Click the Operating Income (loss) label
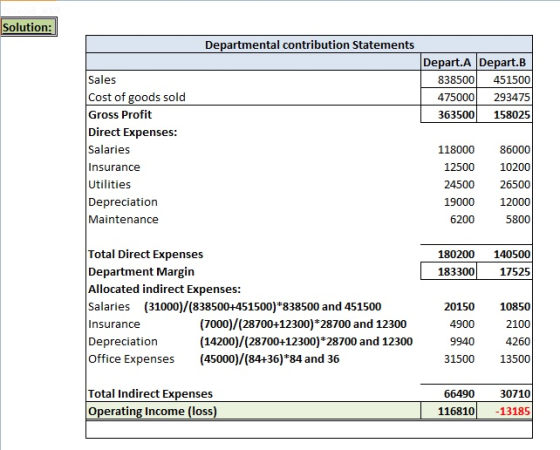 tap(152, 411)
